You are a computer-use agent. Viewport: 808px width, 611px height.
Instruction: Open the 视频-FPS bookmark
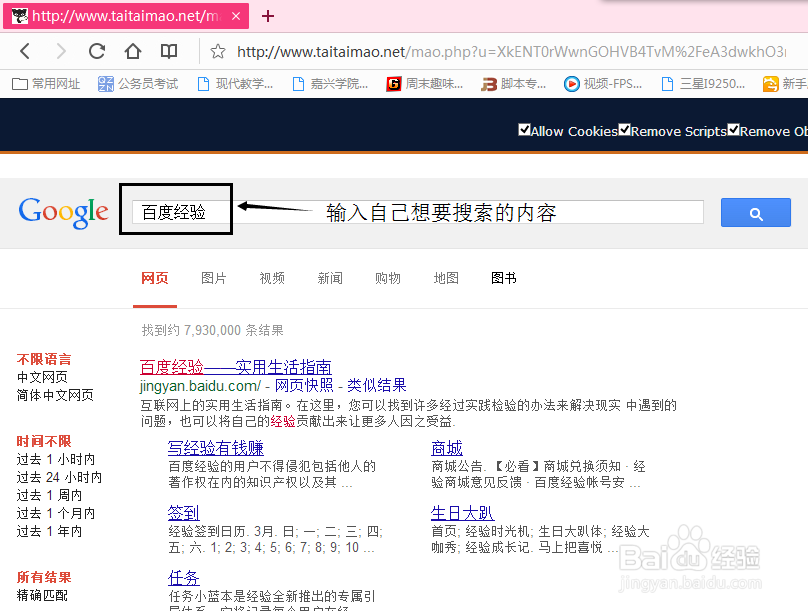603,83
